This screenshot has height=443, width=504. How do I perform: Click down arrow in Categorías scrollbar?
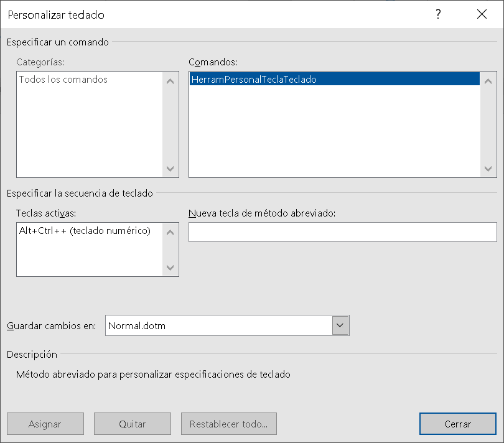(x=170, y=169)
